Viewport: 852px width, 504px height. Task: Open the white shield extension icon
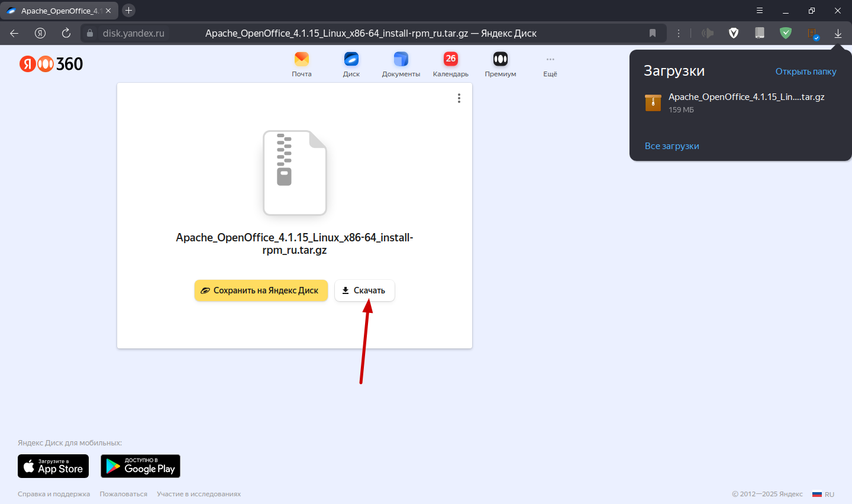734,33
